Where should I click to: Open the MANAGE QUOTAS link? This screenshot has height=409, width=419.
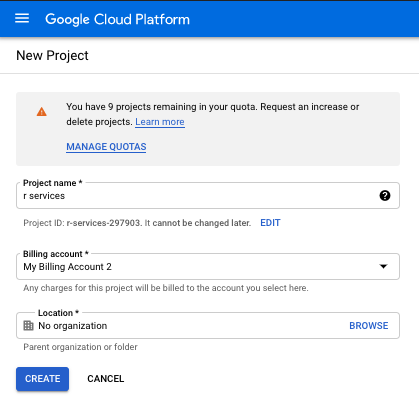coord(106,147)
